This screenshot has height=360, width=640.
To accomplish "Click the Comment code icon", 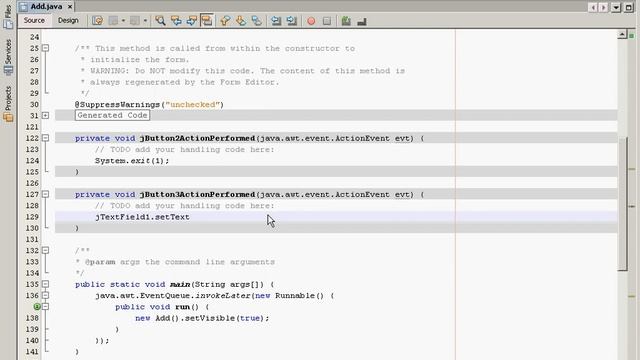I will click(x=346, y=20).
